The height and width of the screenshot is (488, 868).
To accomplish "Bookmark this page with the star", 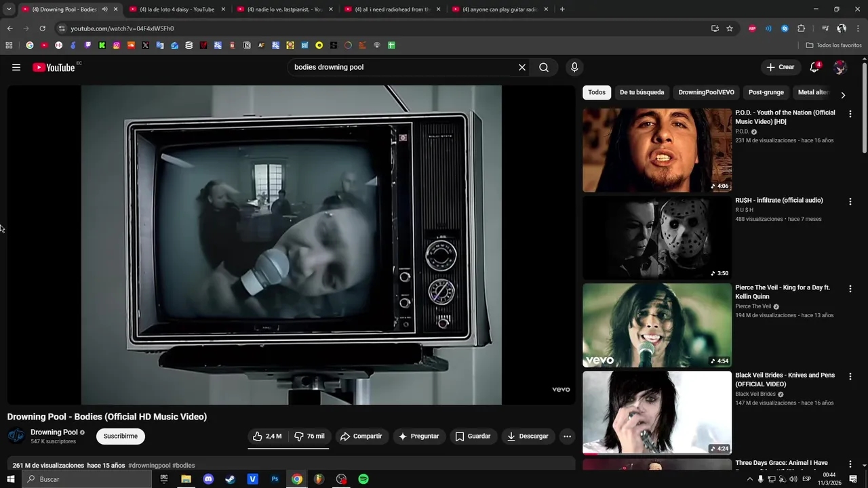I will 730,28.
